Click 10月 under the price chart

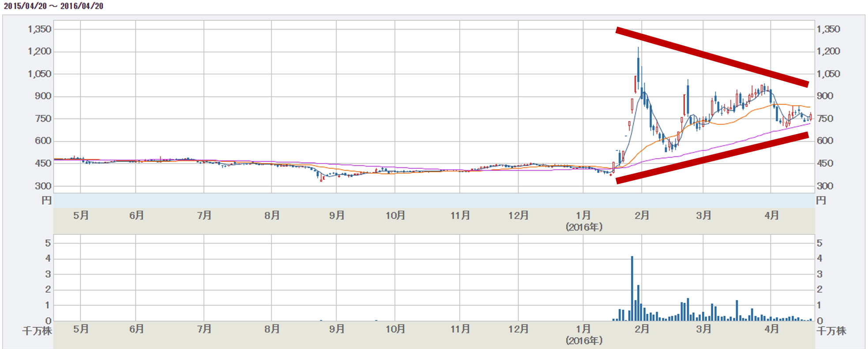tap(395, 215)
